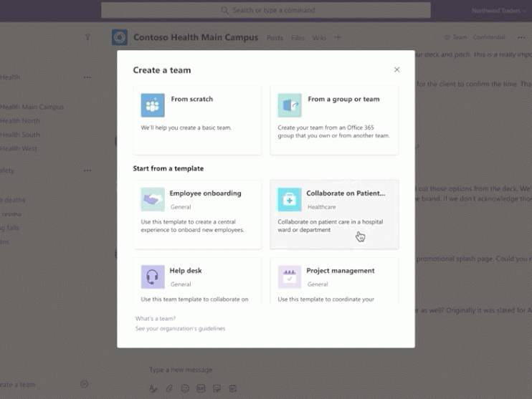Click the From scratch team icon
532x399 pixels.
(153, 105)
